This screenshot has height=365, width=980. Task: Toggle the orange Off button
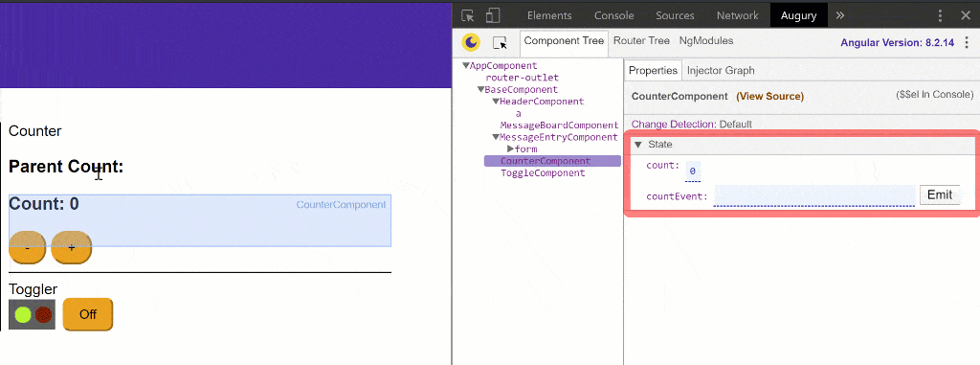(x=87, y=314)
